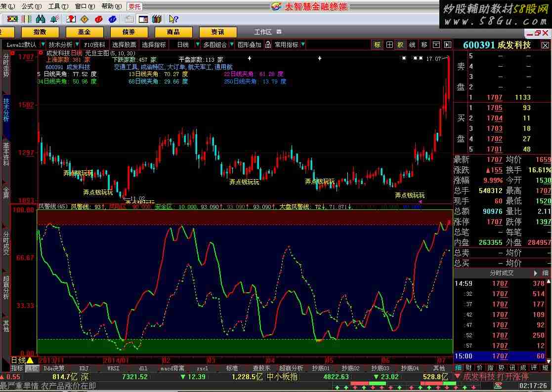Open the 帮助 menu
Viewport: 552px width, 392px height.
pos(112,6)
